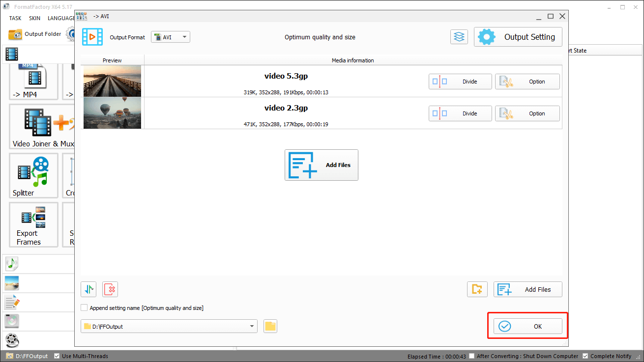Click the 319K, 352x288 media info line
This screenshot has height=362, width=644.
pyautogui.click(x=286, y=92)
